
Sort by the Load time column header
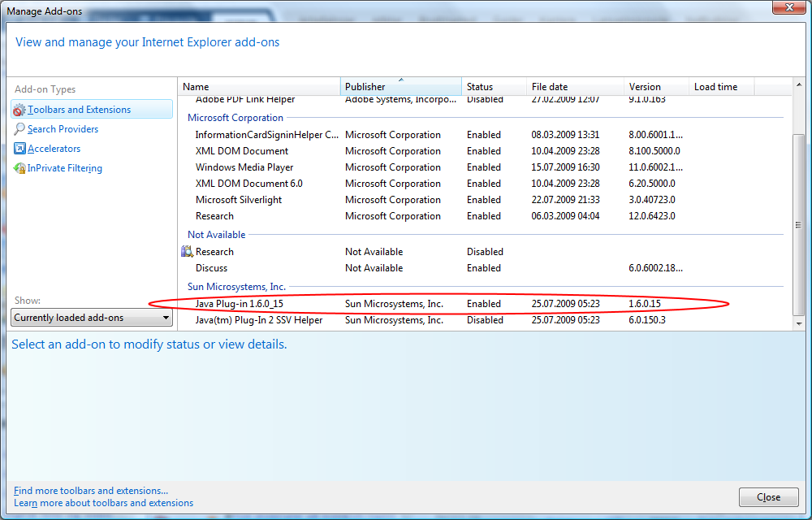tap(721, 86)
